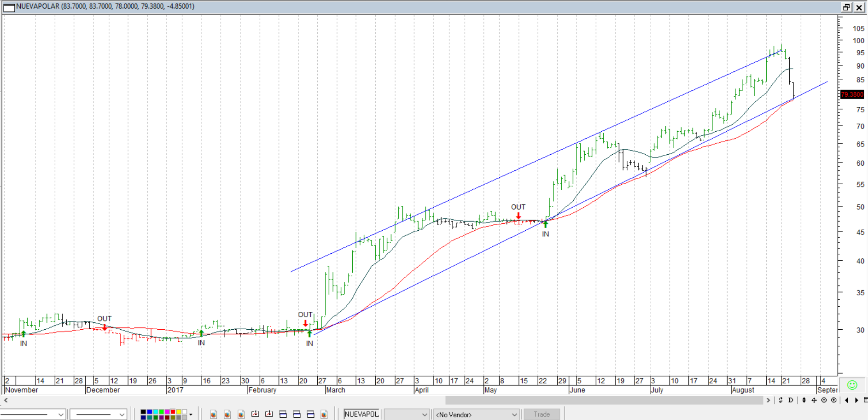This screenshot has width=868, height=420.
Task: Click the horizontal scrollbar thumb
Action: pyautogui.click(x=604, y=400)
